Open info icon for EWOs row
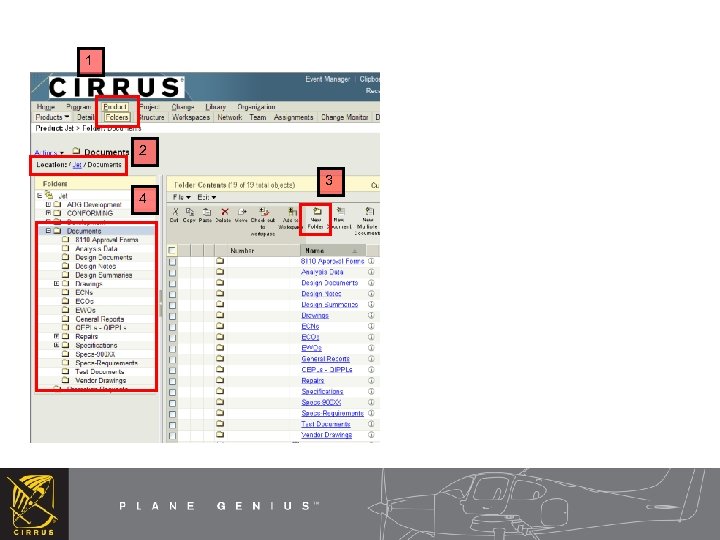This screenshot has height=540, width=720. point(371,348)
